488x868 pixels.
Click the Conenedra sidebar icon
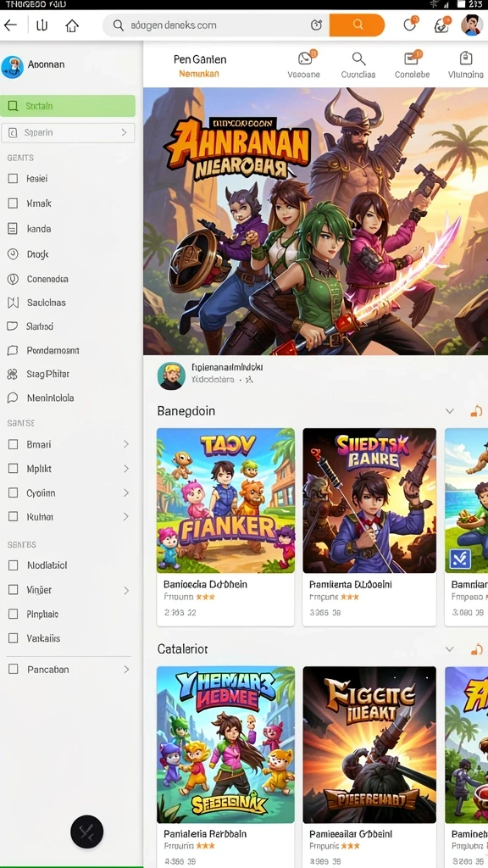[x=13, y=279]
